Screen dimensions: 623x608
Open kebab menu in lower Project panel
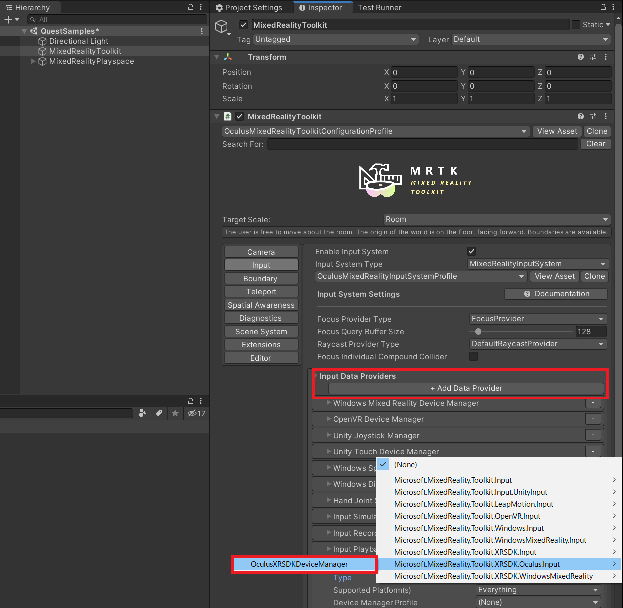coord(201,401)
